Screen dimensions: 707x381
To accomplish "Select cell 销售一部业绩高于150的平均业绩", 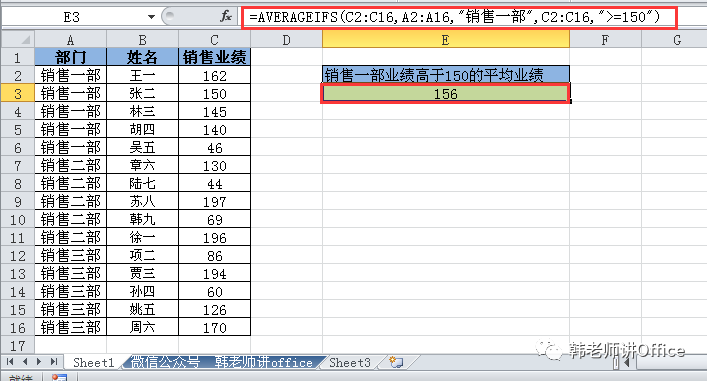I will point(446,75).
